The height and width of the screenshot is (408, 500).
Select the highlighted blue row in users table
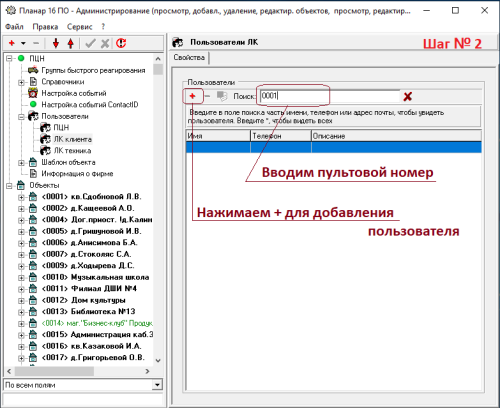click(334, 147)
